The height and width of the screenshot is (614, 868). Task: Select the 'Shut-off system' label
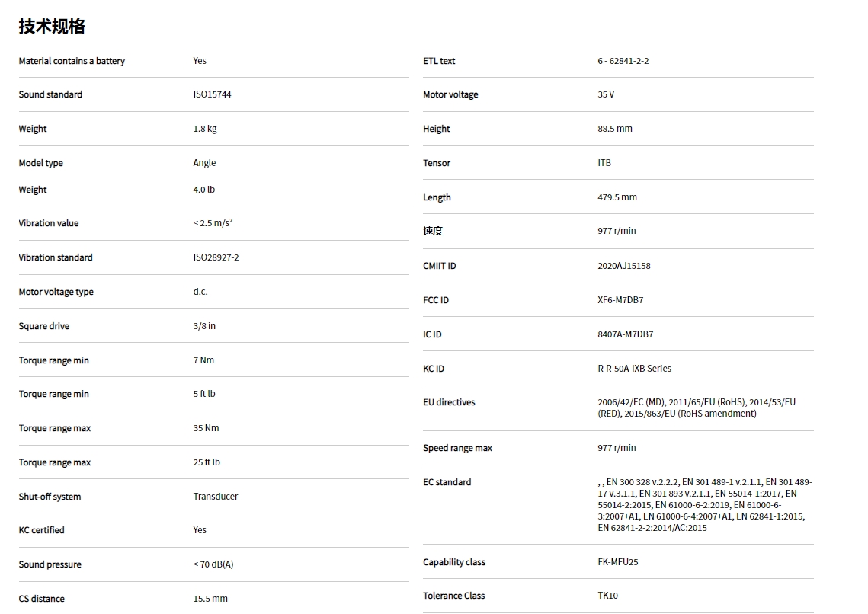(50, 497)
